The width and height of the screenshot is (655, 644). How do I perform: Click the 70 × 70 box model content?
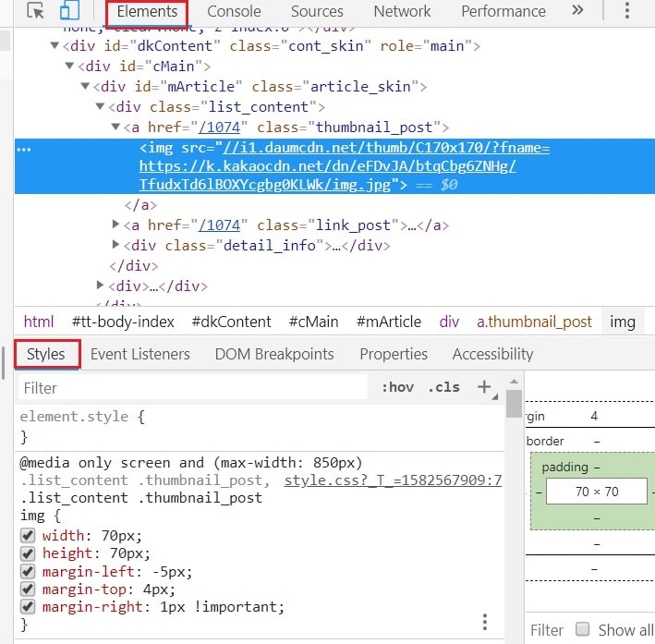(x=597, y=492)
